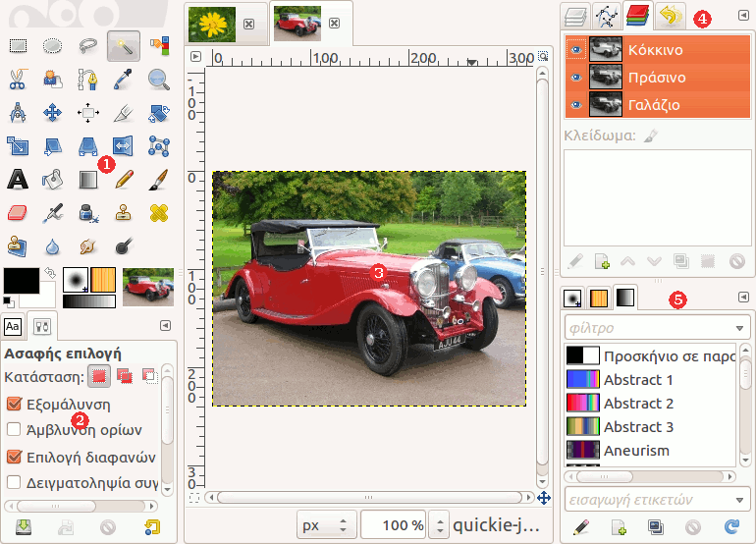The image size is (756, 544).
Task: Select the Text tool
Action: [18, 179]
